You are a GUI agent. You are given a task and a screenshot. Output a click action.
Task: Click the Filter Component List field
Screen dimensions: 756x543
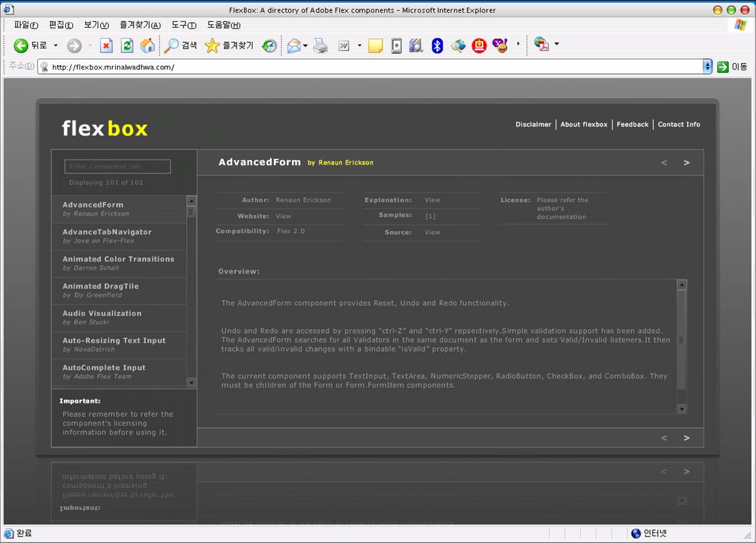click(118, 166)
